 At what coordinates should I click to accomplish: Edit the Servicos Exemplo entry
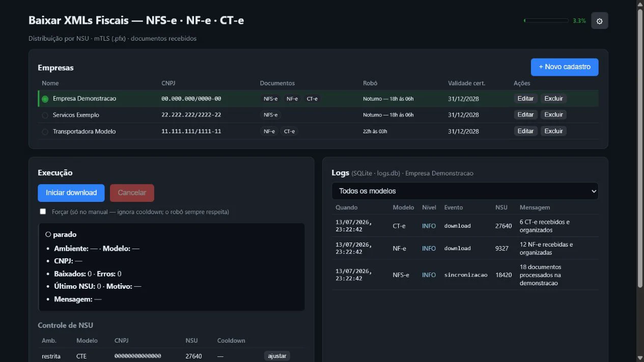pyautogui.click(x=525, y=115)
